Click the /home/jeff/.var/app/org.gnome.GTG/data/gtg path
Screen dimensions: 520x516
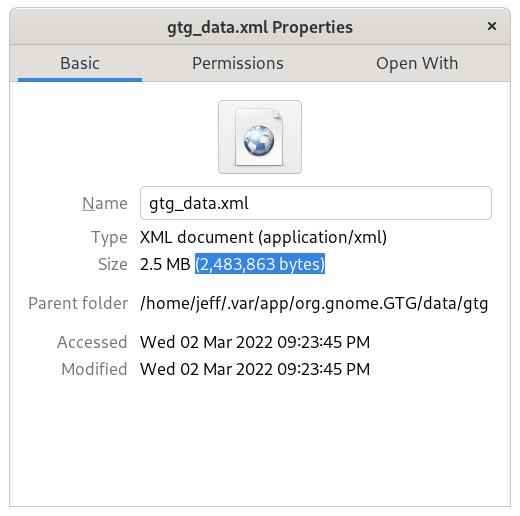tap(314, 304)
